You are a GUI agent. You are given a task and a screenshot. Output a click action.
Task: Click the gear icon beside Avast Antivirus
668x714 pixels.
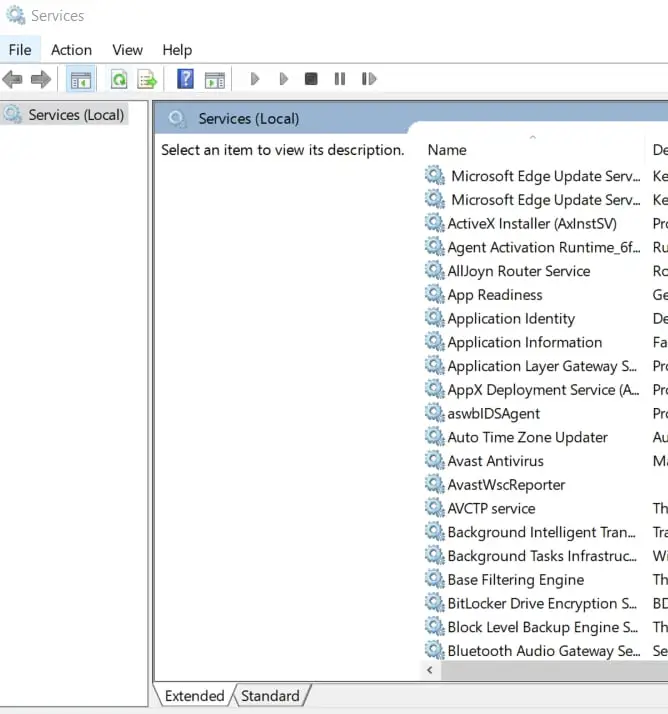(434, 460)
